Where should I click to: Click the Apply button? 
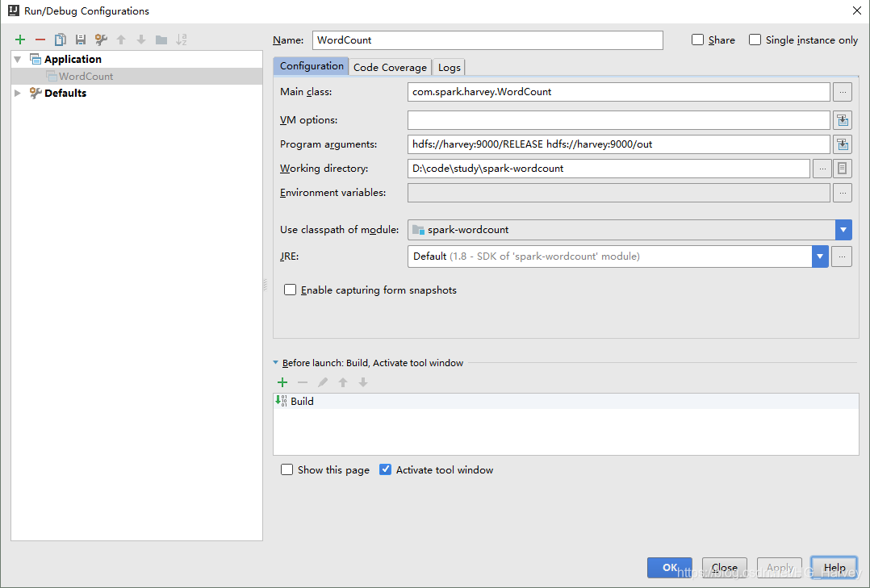coord(780,568)
